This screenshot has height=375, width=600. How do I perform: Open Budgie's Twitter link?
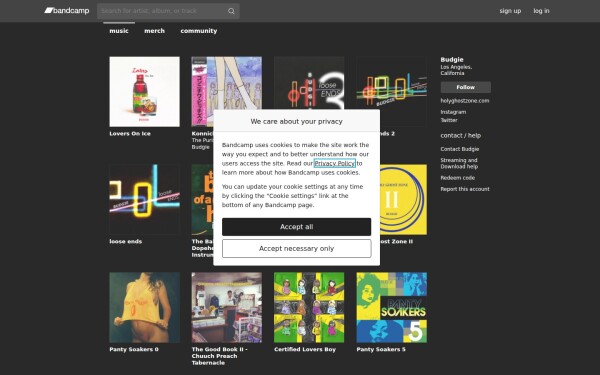coord(449,120)
